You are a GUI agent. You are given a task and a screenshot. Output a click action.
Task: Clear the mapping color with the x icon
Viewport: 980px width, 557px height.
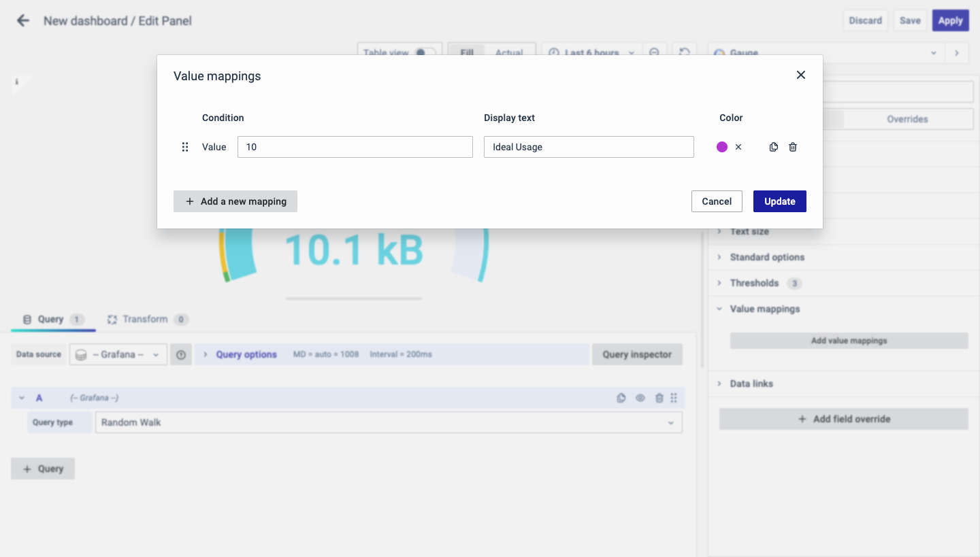pyautogui.click(x=738, y=147)
